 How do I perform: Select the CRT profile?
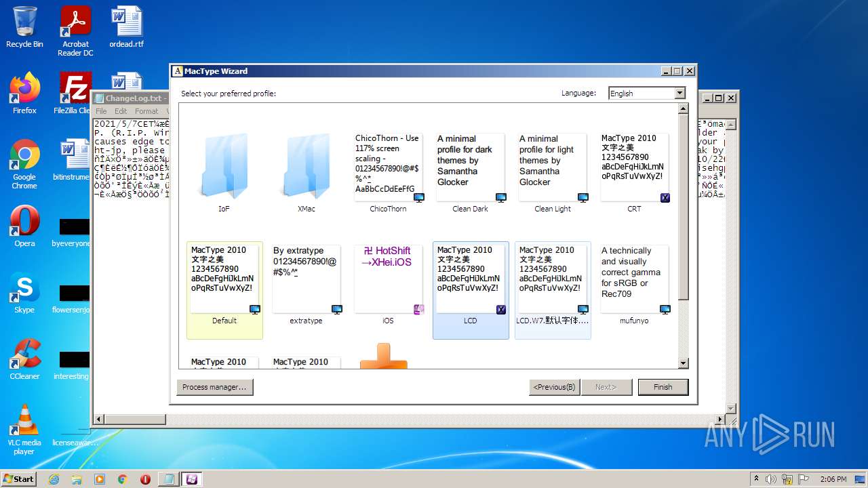634,172
